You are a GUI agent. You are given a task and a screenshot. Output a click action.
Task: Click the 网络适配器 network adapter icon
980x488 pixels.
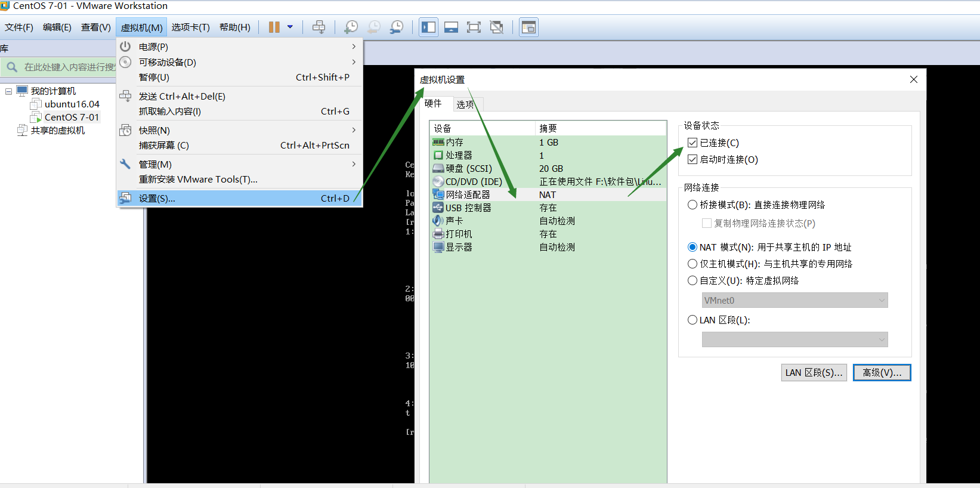pos(438,194)
